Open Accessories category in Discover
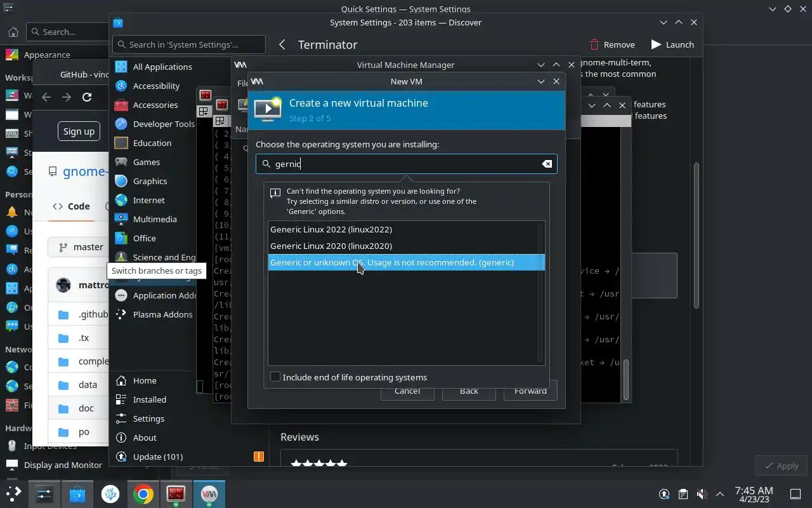812x508 pixels. click(154, 105)
